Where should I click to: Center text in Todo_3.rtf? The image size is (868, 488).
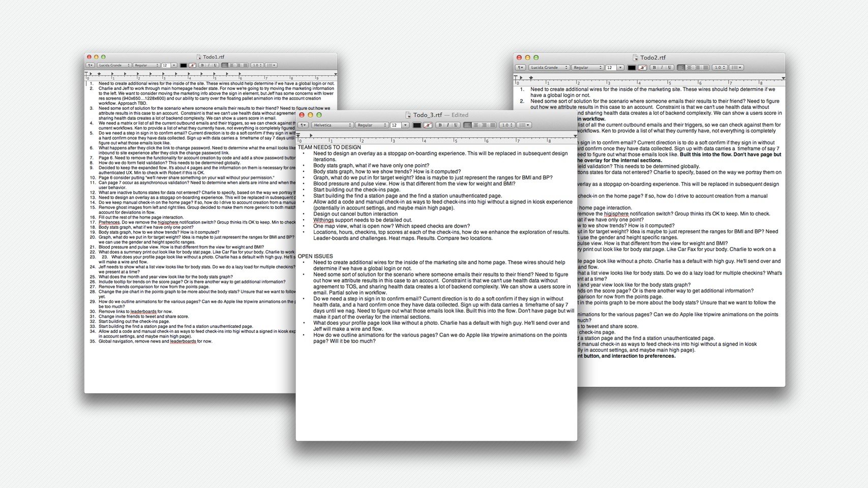pos(476,125)
